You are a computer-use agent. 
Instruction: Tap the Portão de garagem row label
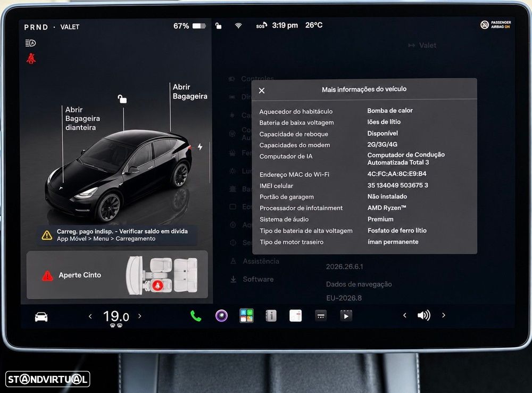[x=286, y=196]
